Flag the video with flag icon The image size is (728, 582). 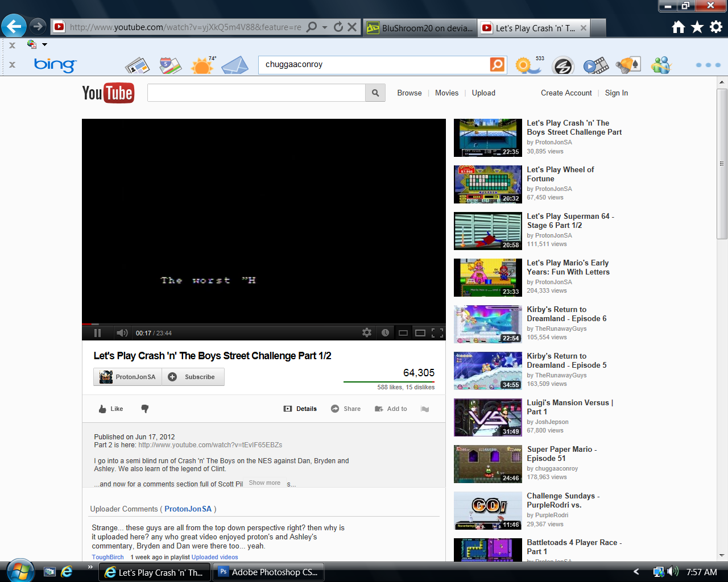coord(425,409)
